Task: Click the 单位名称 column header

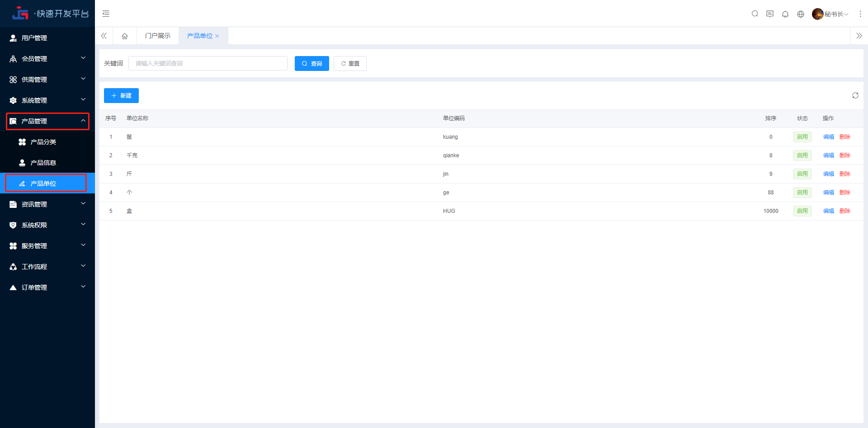Action: (137, 118)
